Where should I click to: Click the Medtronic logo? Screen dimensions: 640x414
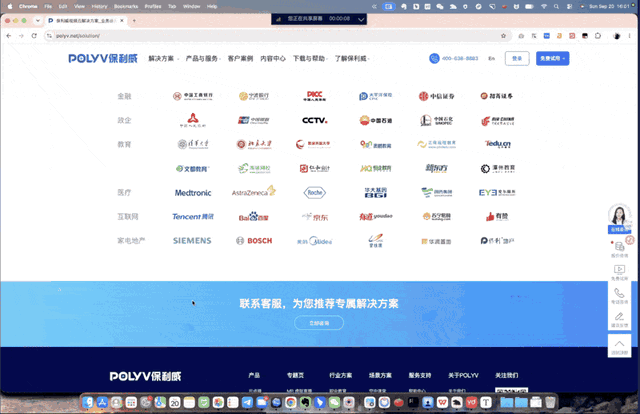(193, 193)
